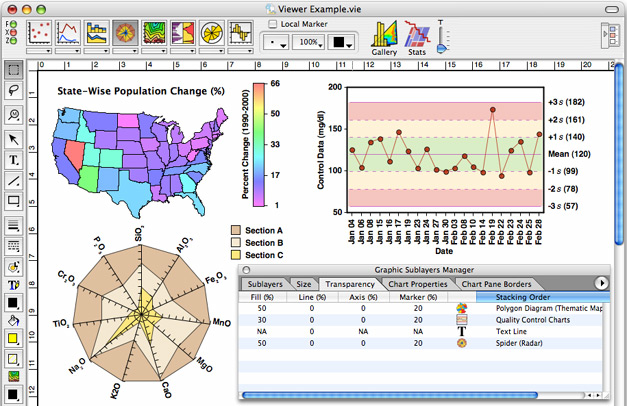Image resolution: width=627 pixels, height=406 pixels.
Task: Open the 100% size dropdown
Action: pos(308,42)
